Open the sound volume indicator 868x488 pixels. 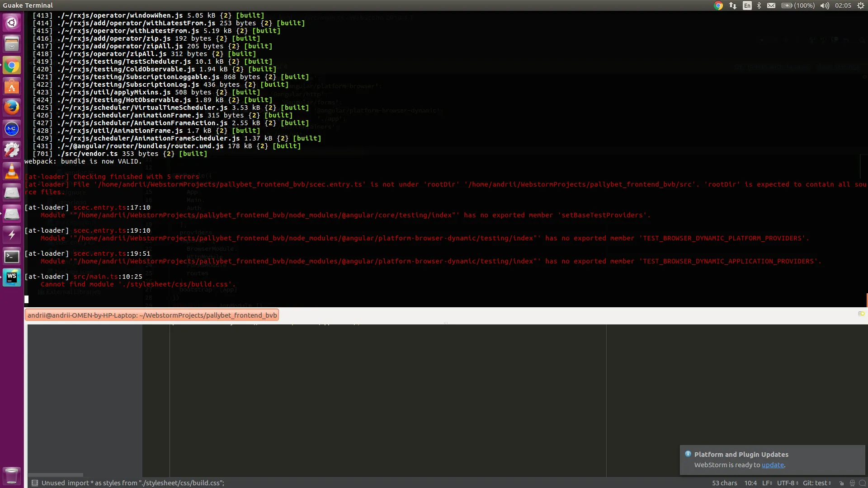coord(825,5)
